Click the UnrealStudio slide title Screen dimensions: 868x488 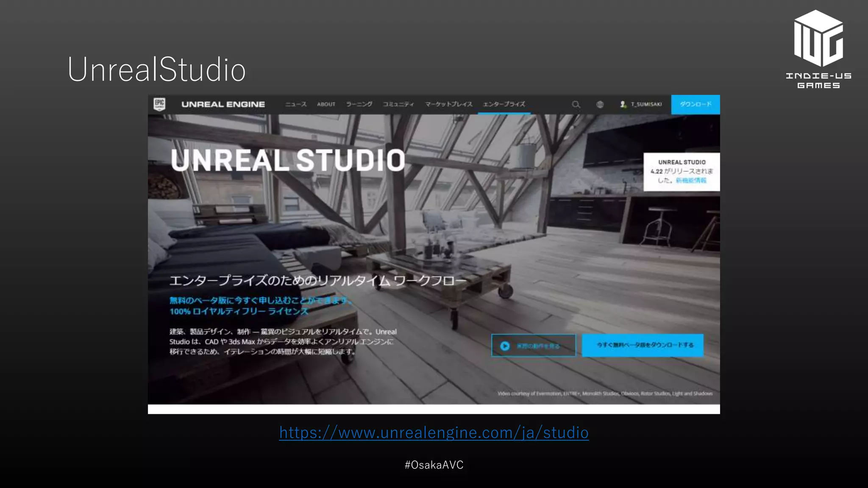pyautogui.click(x=156, y=69)
